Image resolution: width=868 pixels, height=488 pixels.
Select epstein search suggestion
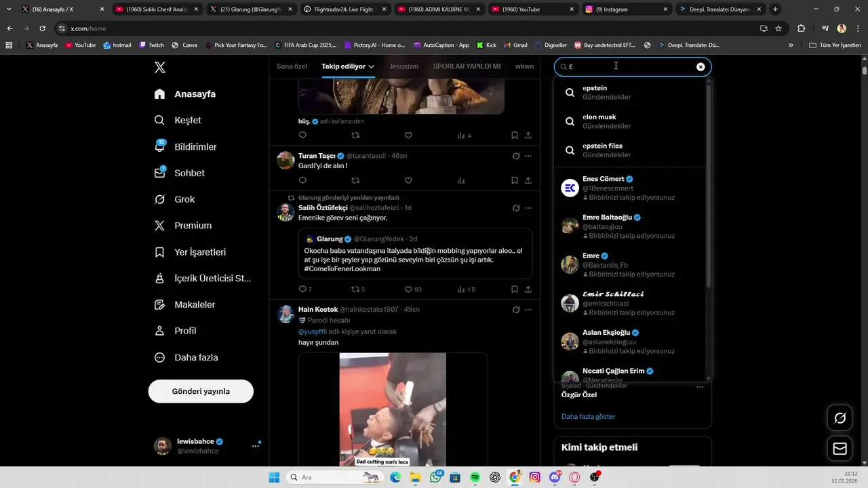[x=630, y=92]
